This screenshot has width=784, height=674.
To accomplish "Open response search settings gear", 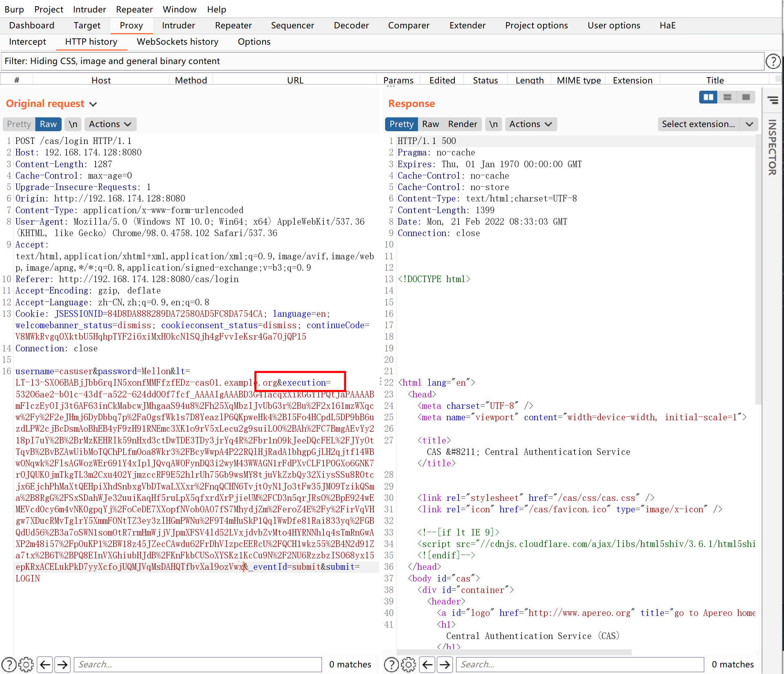I will pyautogui.click(x=408, y=665).
